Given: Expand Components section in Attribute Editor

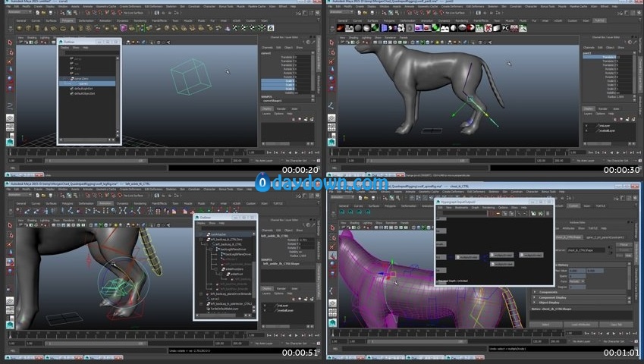Looking at the screenshot, I should 536,292.
